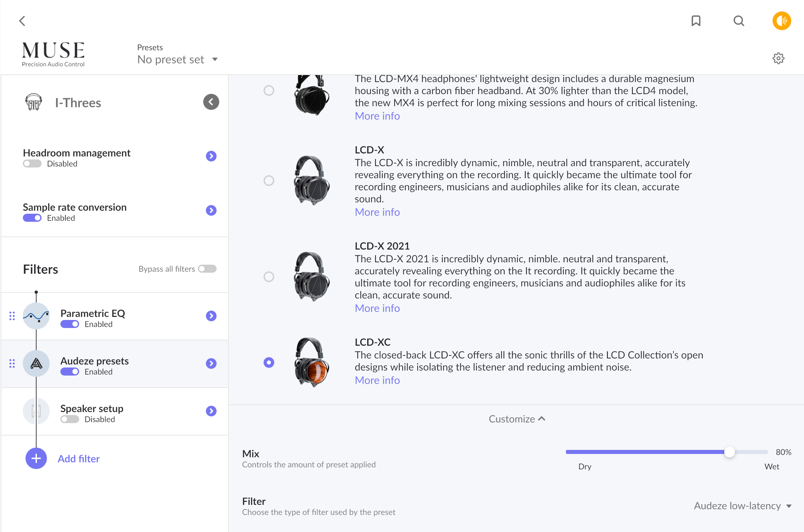
Task: Disable the Parametric EQ switch
Action: 70,324
